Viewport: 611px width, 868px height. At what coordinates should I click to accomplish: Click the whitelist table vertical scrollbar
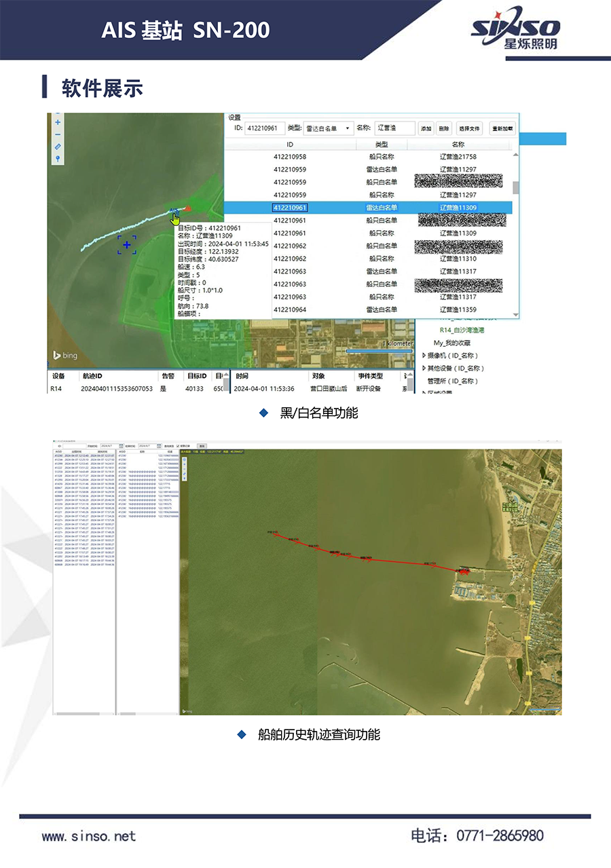coord(516,188)
